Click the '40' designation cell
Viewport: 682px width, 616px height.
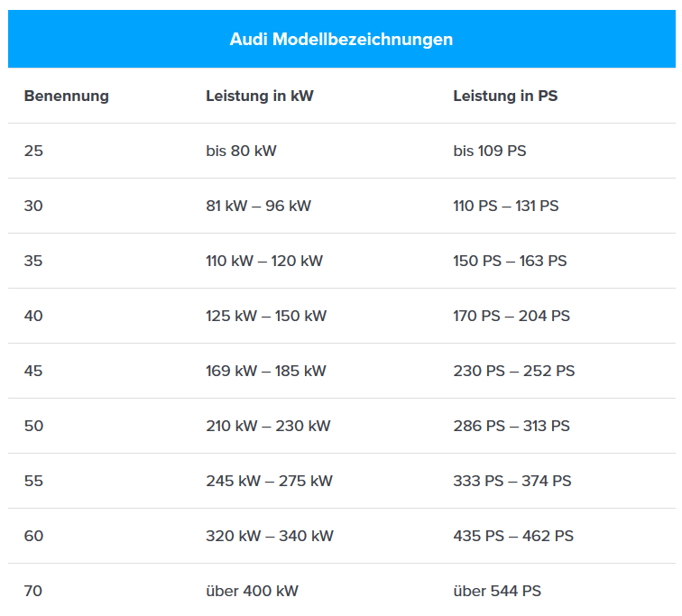pos(33,316)
